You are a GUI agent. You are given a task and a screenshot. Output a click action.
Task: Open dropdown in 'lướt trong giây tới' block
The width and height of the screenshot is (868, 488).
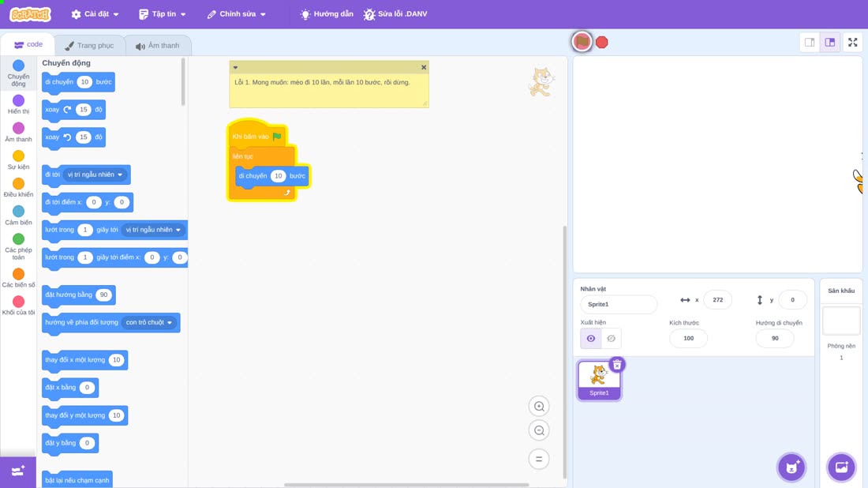pyautogui.click(x=153, y=230)
